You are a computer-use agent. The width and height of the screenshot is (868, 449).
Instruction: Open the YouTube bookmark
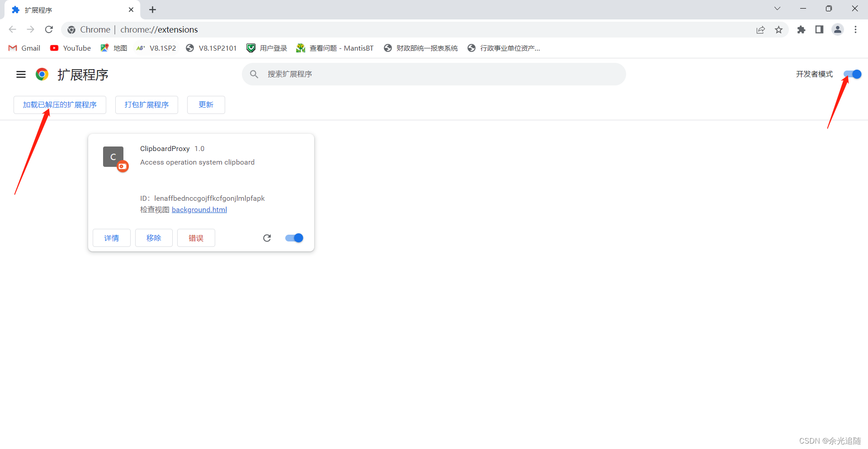pyautogui.click(x=70, y=48)
